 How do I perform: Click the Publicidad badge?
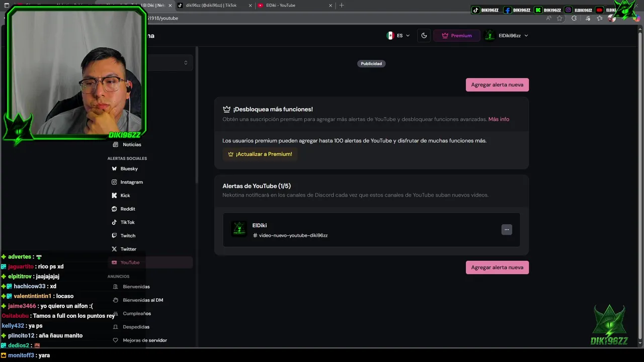coord(371,64)
